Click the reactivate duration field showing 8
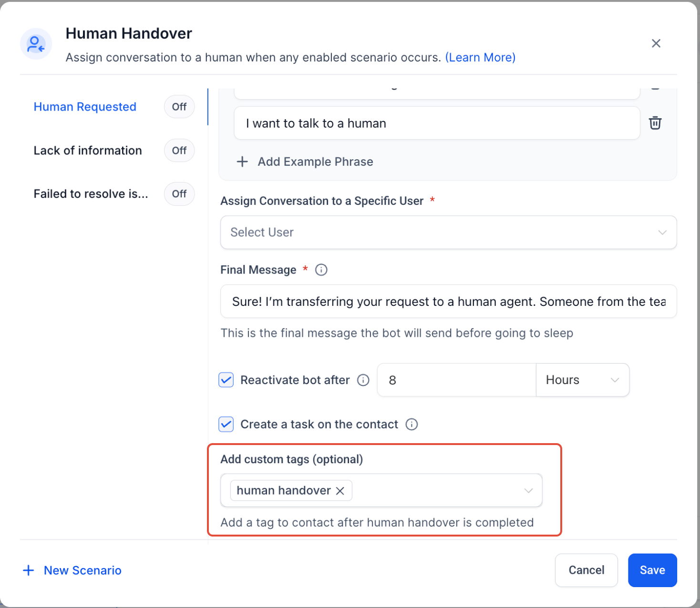700x608 pixels. pos(457,380)
